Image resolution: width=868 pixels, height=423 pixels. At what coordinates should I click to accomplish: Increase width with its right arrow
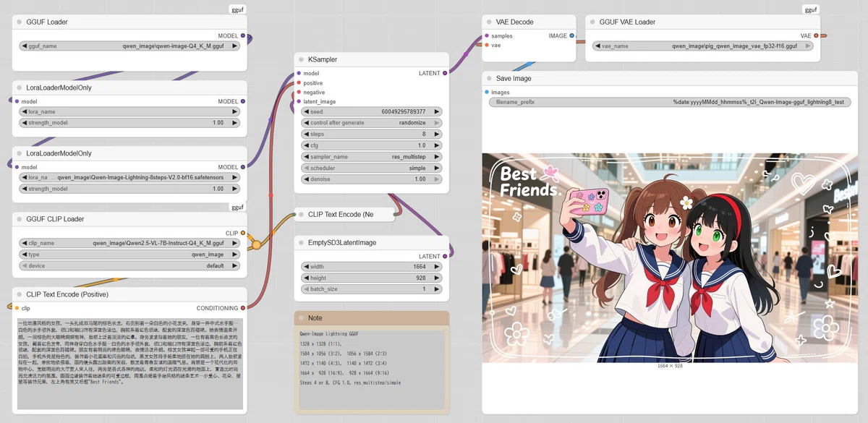pyautogui.click(x=437, y=267)
